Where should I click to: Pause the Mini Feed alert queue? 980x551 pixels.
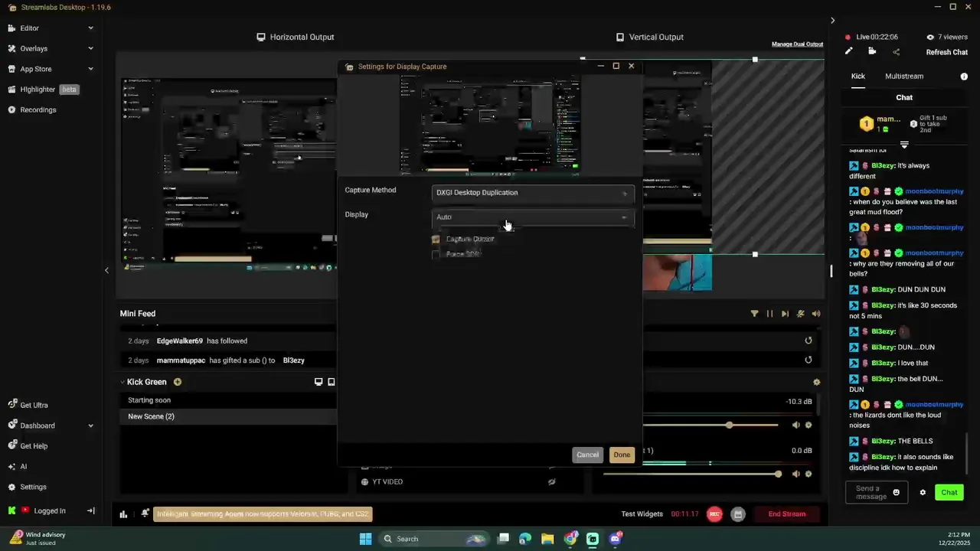tap(769, 314)
